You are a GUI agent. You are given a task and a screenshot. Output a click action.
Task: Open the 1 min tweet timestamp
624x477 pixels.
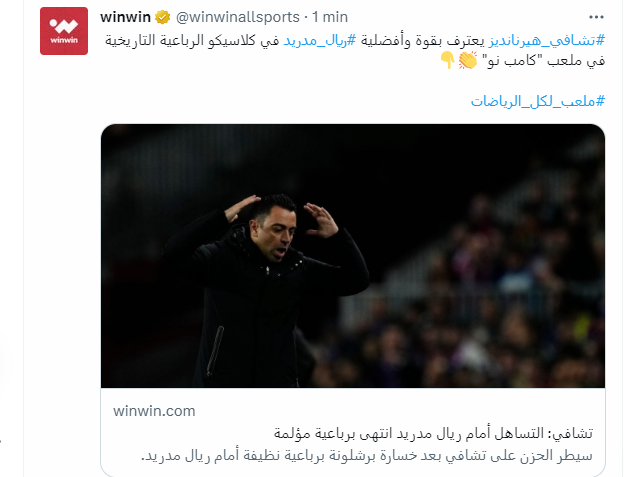(x=330, y=17)
